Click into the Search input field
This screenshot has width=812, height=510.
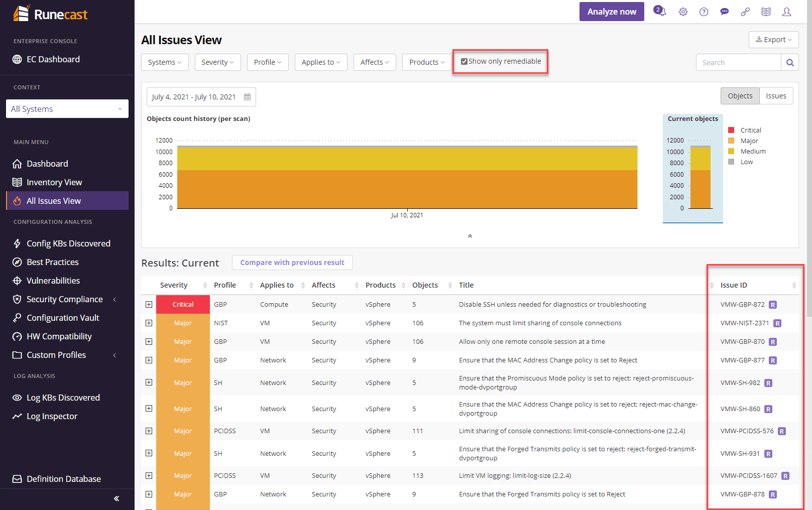pos(738,63)
